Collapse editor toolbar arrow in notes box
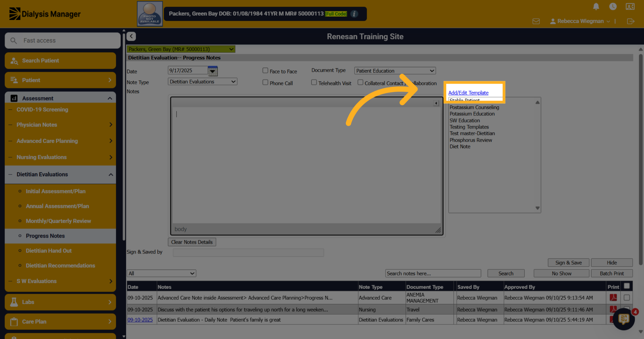The width and height of the screenshot is (644, 339). [x=436, y=103]
